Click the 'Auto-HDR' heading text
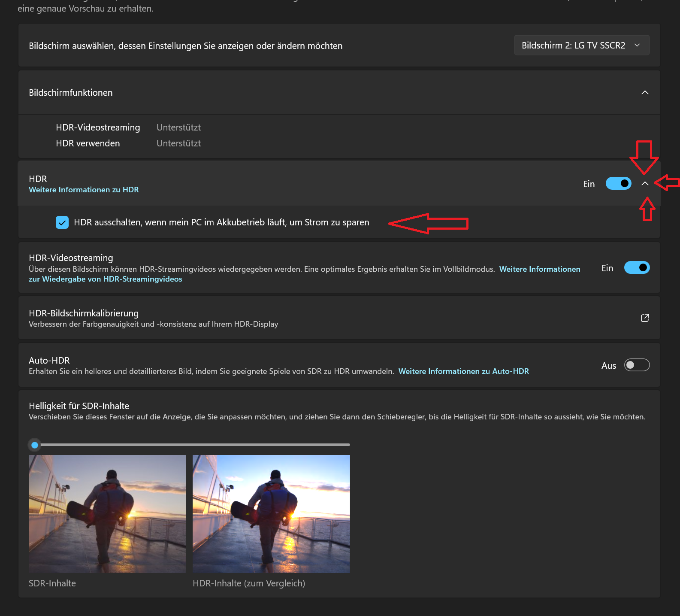 tap(49, 361)
